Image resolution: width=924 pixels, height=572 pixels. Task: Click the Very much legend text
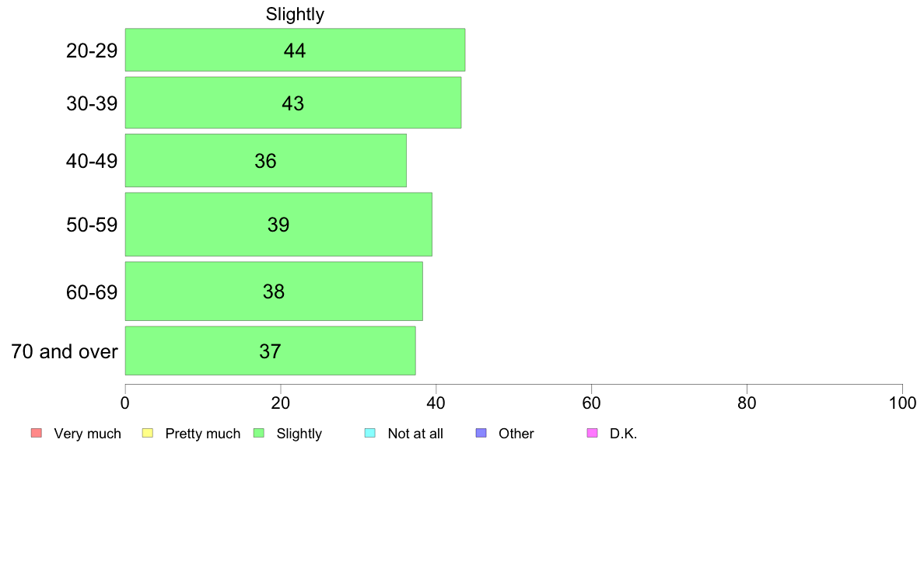pos(87,434)
